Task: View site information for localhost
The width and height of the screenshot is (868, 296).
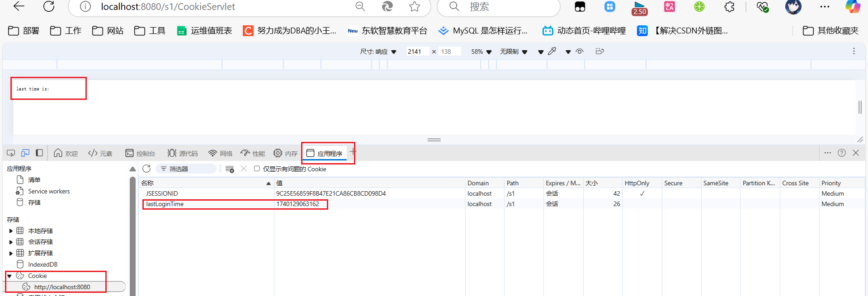Action: 85,6
